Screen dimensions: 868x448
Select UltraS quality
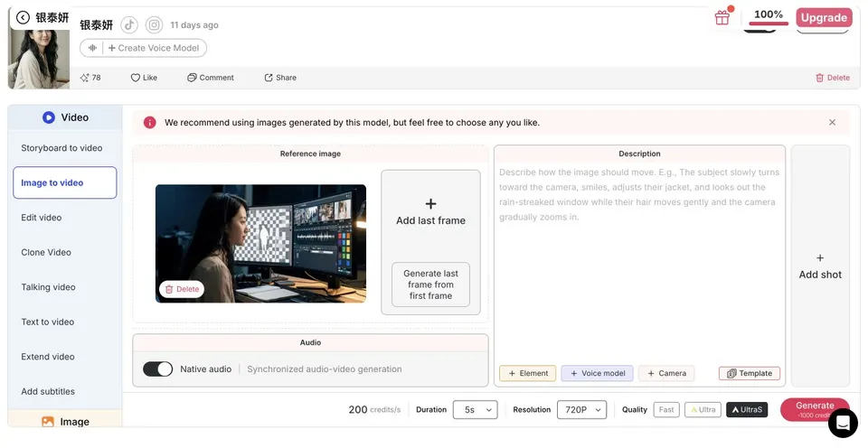pyautogui.click(x=747, y=410)
